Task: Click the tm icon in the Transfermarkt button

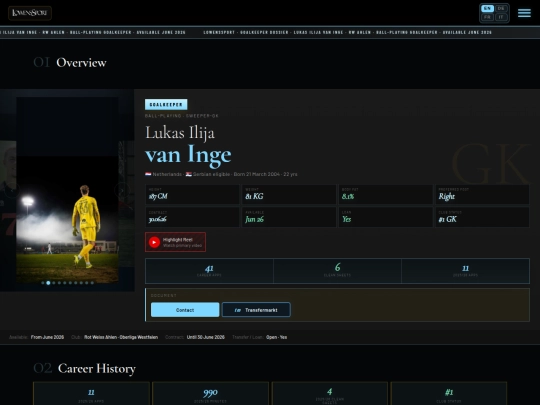Action: coord(238,310)
